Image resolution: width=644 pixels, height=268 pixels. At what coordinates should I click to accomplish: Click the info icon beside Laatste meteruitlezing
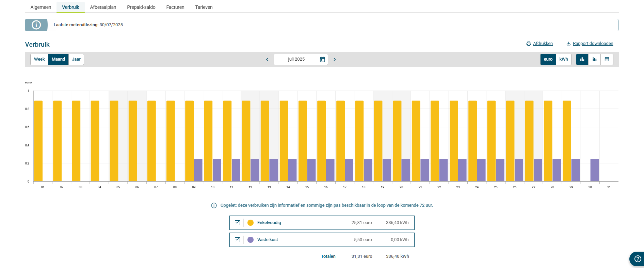36,25
